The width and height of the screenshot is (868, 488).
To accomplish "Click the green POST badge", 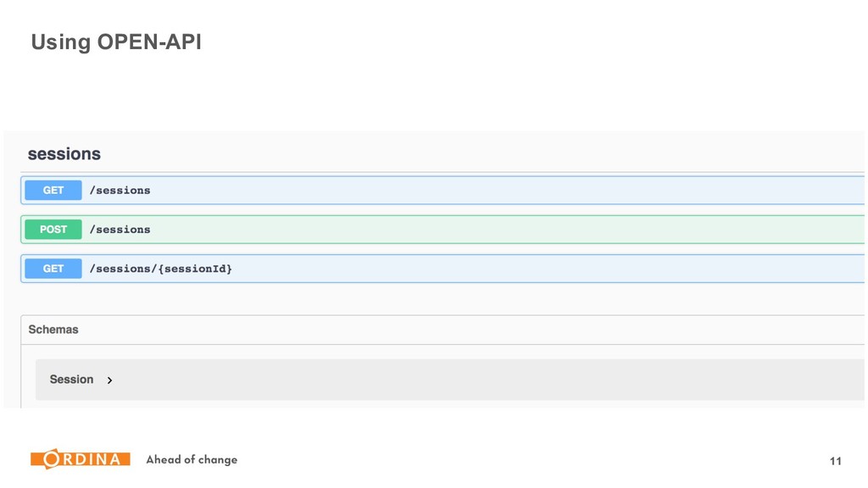I will tap(53, 230).
